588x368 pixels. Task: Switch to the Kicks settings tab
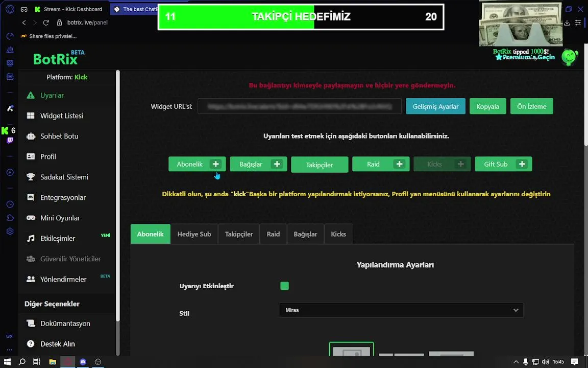[x=338, y=234]
